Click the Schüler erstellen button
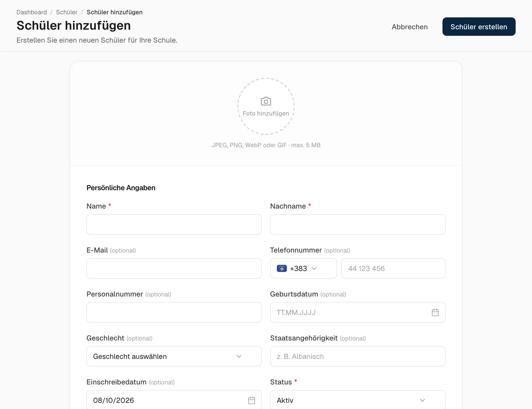 point(479,27)
